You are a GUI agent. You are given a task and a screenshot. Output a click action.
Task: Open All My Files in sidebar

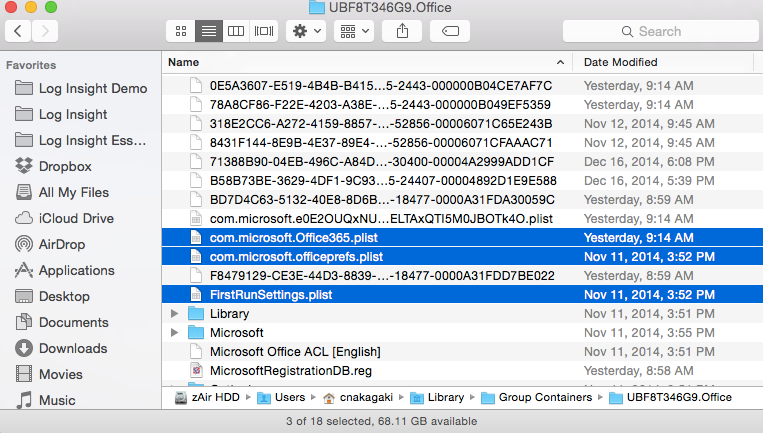pyautogui.click(x=62, y=193)
